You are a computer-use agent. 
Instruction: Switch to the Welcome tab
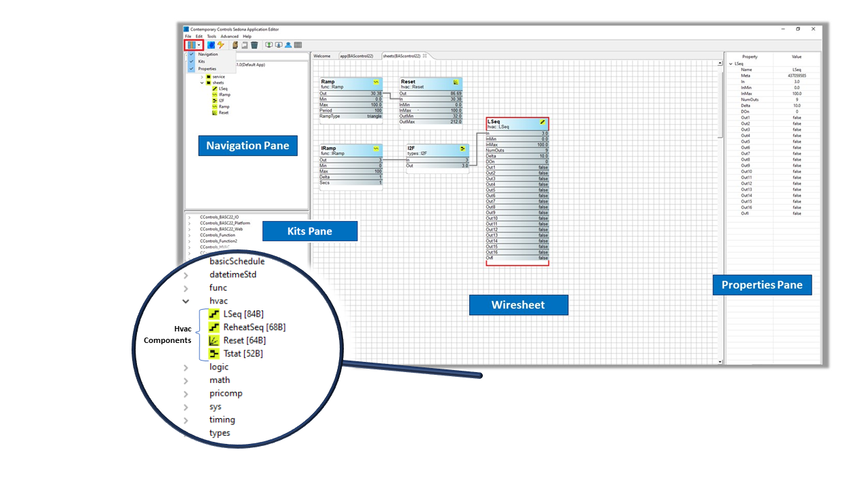pos(322,56)
